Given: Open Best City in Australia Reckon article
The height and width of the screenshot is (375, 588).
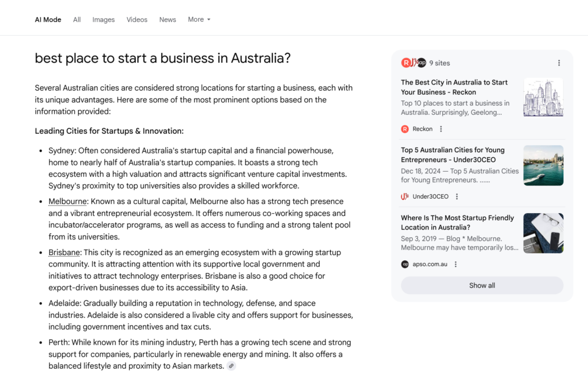Looking at the screenshot, I should [x=454, y=87].
